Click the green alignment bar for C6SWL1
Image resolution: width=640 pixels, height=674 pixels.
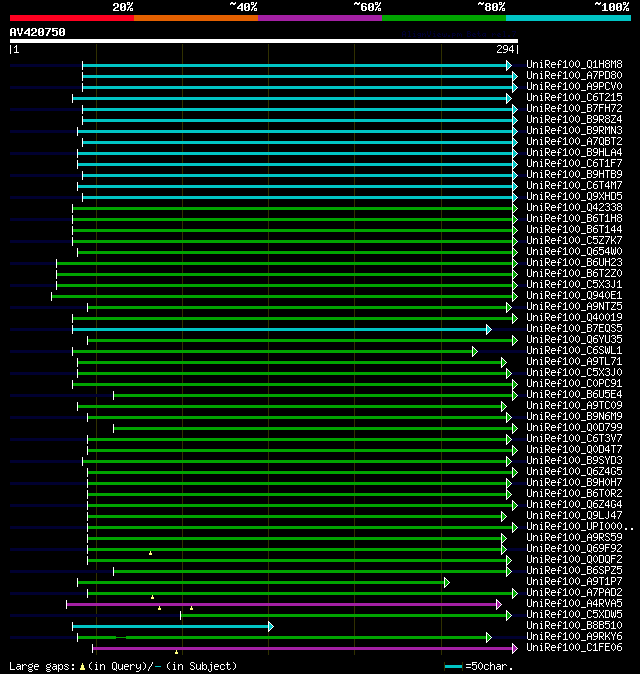273,352
